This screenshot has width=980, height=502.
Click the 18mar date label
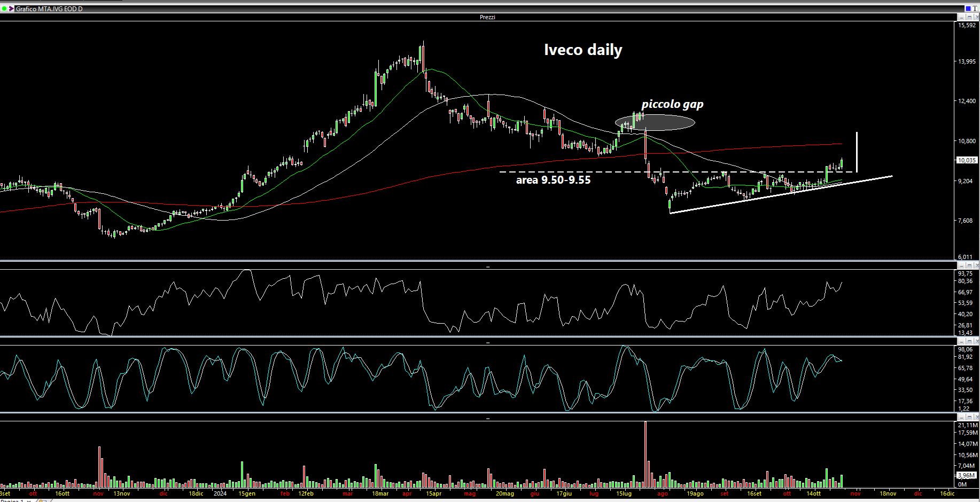[x=380, y=493]
